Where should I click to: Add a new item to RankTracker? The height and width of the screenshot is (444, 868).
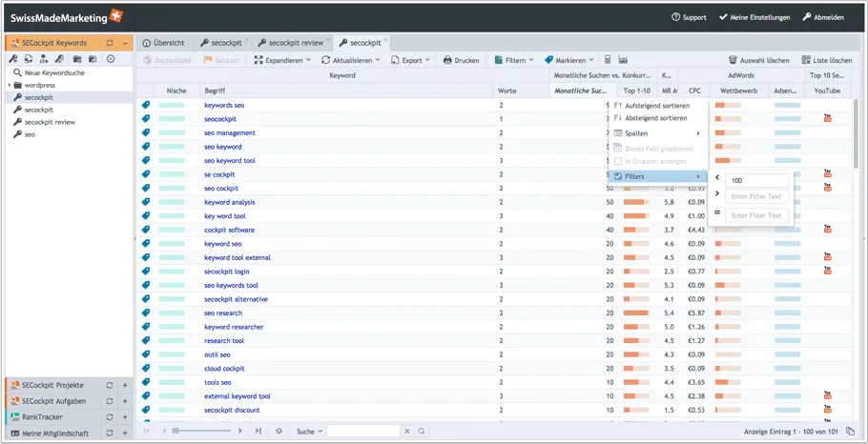[x=125, y=416]
